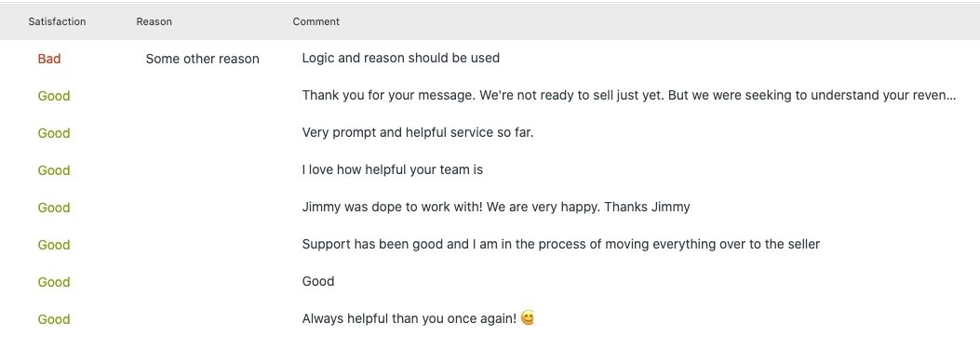Click the Good rating beside the 'Thank you' comment
This screenshot has height=337, width=980.
pos(54,96)
